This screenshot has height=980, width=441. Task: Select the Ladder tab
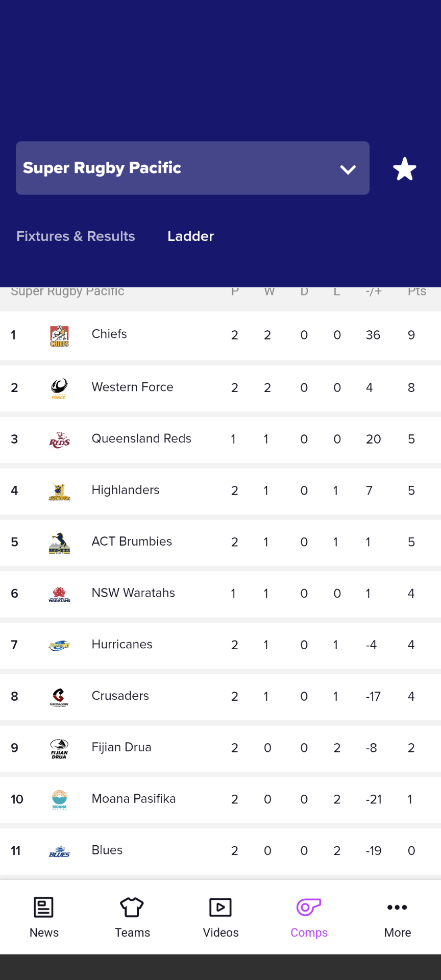[x=190, y=236]
